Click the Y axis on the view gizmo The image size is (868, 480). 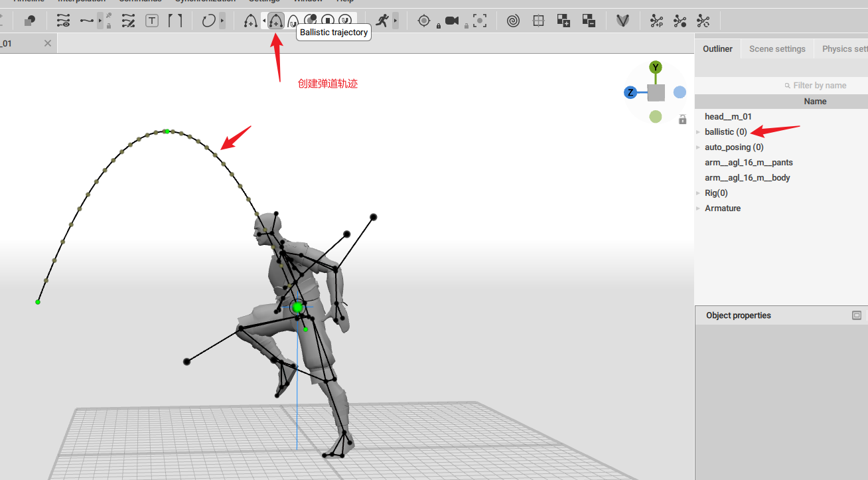(x=656, y=67)
